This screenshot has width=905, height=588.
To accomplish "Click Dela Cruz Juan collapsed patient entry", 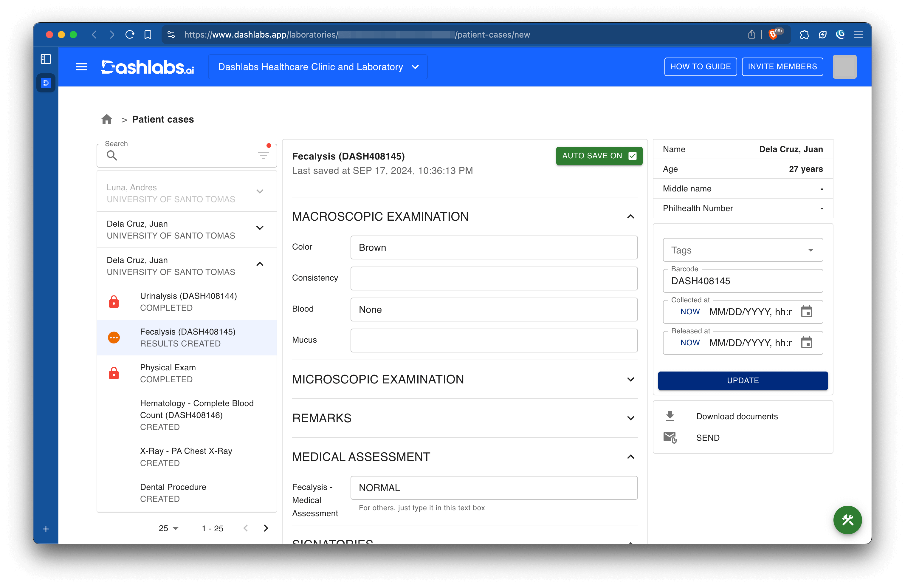I will [x=187, y=229].
